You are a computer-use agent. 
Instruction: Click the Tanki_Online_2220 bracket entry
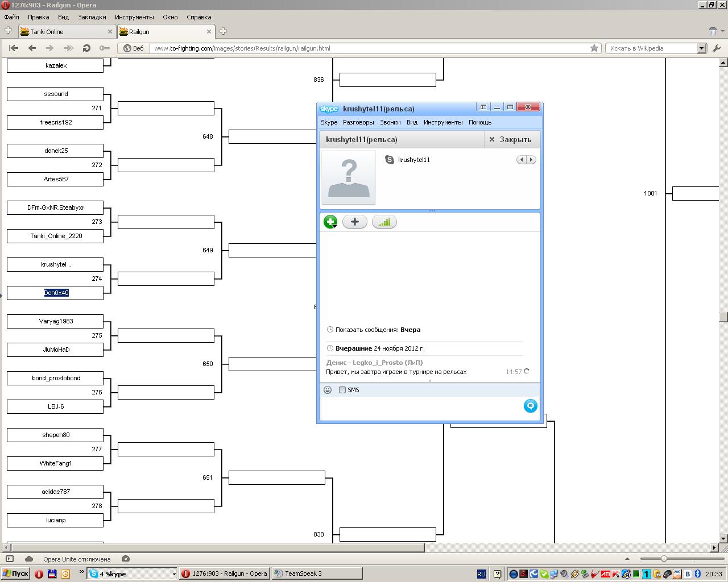pyautogui.click(x=55, y=236)
